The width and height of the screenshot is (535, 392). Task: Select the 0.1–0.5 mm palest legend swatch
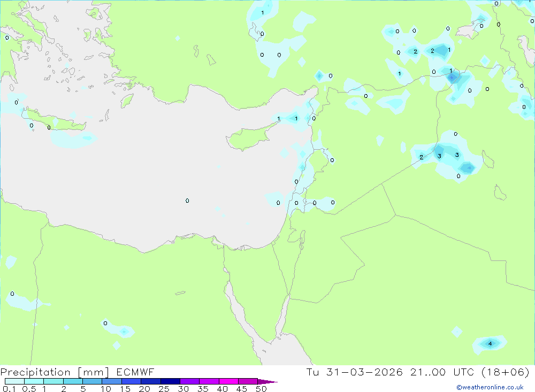coord(14,381)
